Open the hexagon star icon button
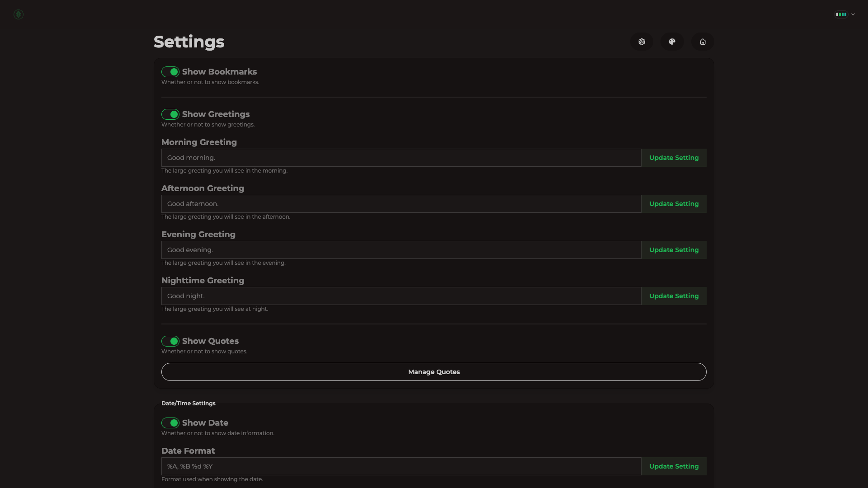 click(642, 42)
